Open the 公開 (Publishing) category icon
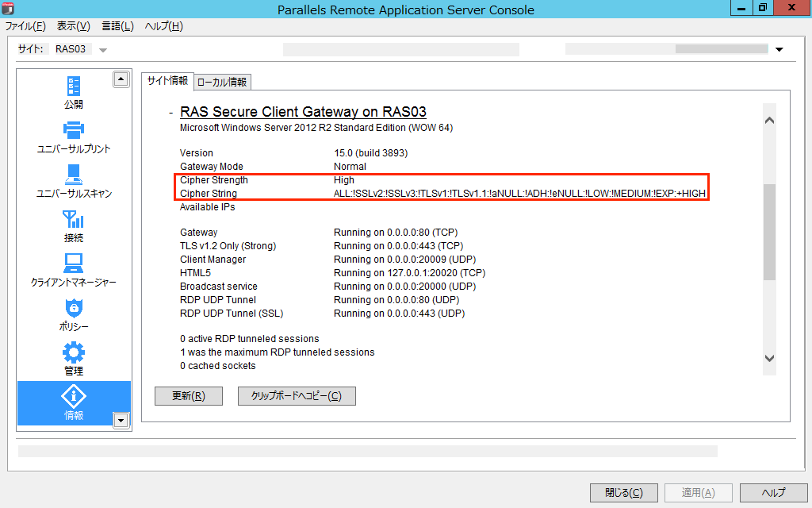 tap(74, 86)
